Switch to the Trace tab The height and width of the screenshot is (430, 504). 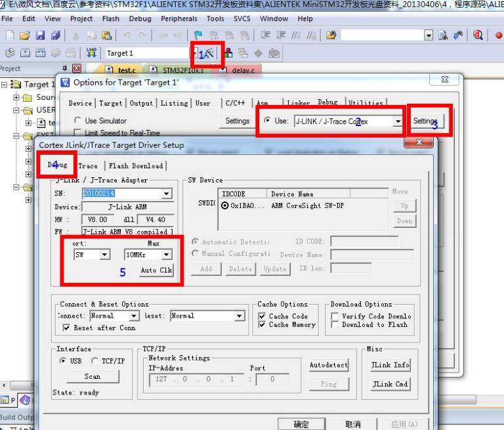point(88,166)
